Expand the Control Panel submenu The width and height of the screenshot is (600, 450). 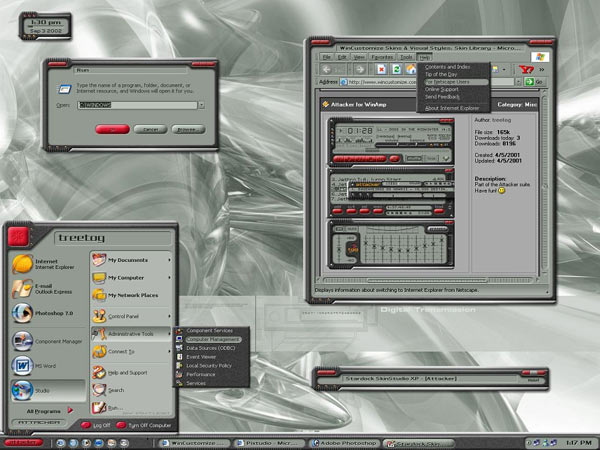pos(169,316)
